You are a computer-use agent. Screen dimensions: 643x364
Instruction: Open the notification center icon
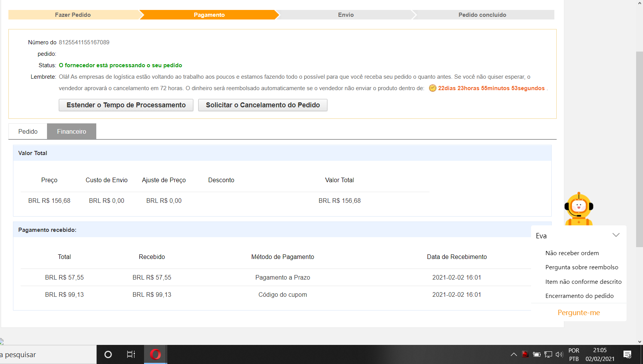627,354
